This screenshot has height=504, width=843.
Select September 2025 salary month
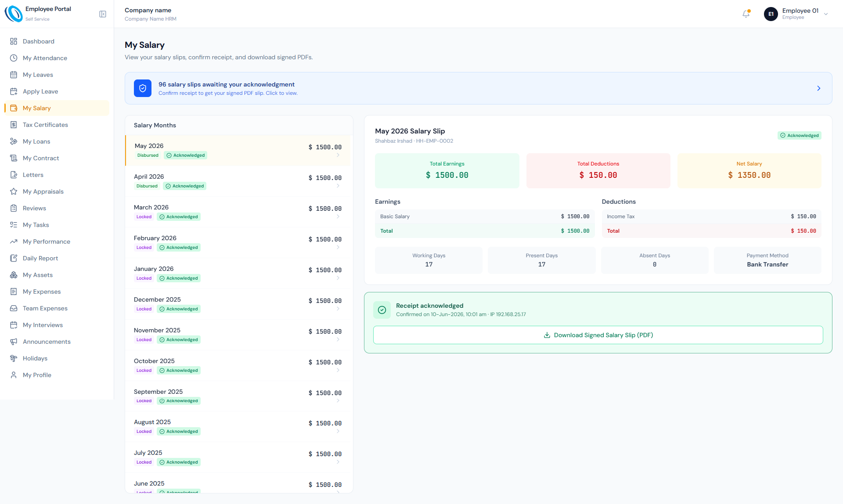click(239, 396)
